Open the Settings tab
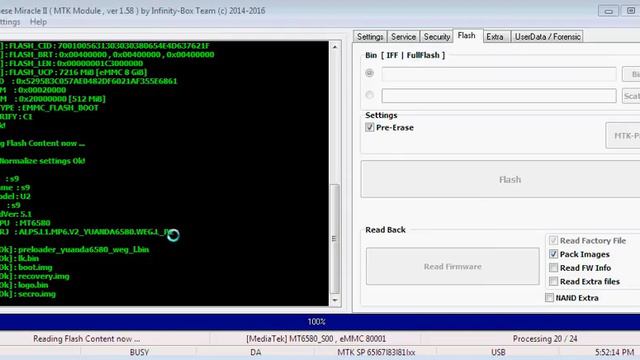640x360 pixels. click(x=370, y=37)
